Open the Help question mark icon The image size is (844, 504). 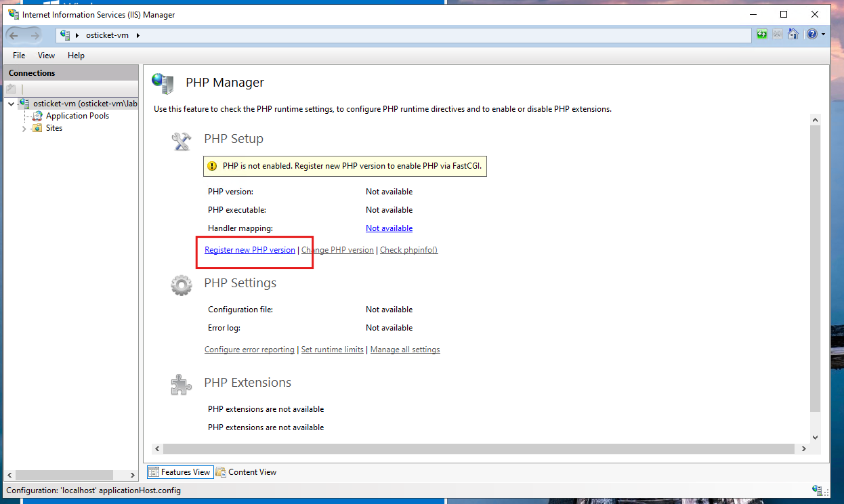(x=811, y=35)
